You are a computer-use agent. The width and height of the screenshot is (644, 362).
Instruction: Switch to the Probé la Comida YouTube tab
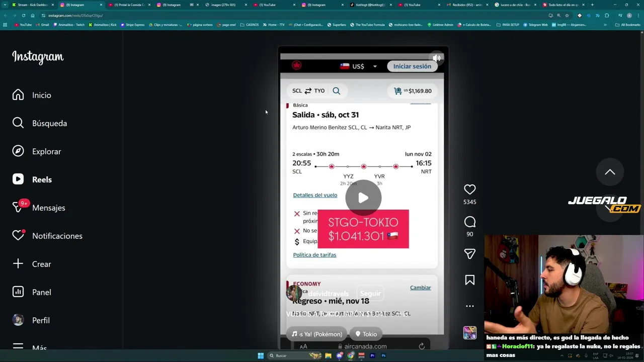pyautogui.click(x=129, y=5)
